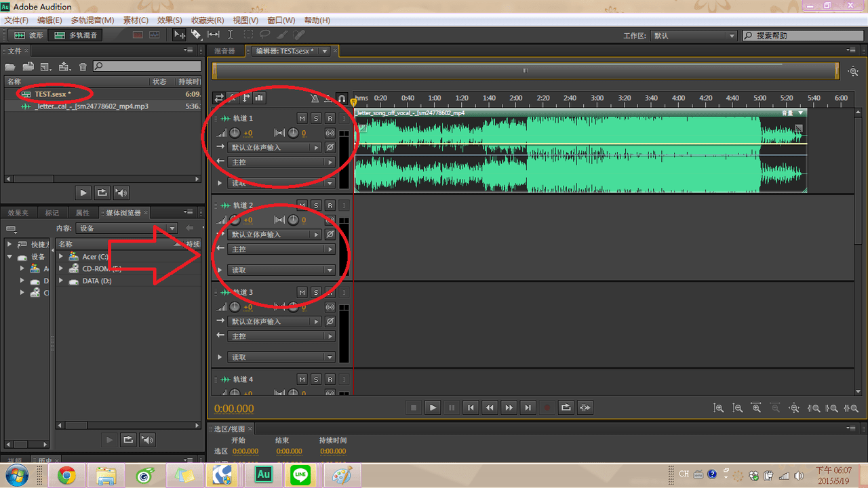Switch to Multitrack (多轨混音) view
Screen dimensions: 868x488
(x=77, y=35)
